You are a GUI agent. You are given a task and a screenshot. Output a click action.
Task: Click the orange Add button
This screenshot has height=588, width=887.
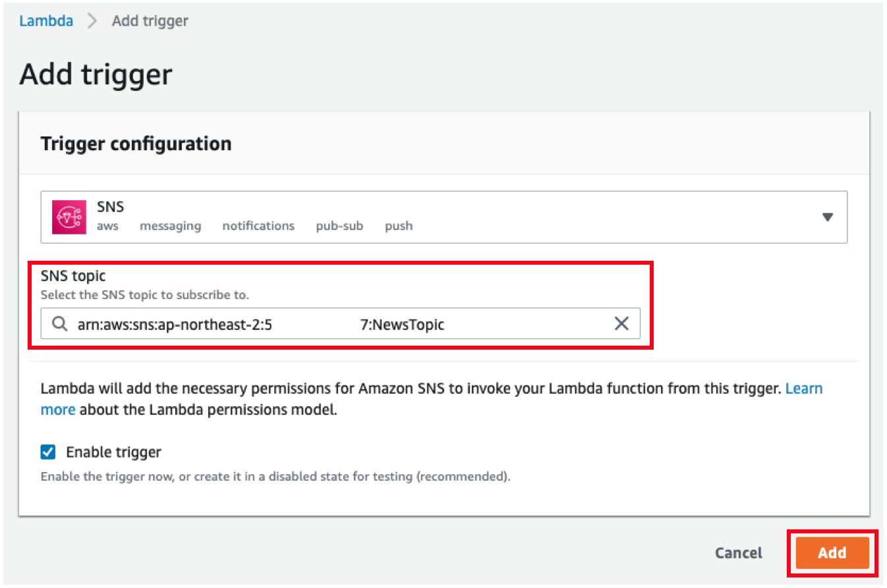[x=832, y=552]
